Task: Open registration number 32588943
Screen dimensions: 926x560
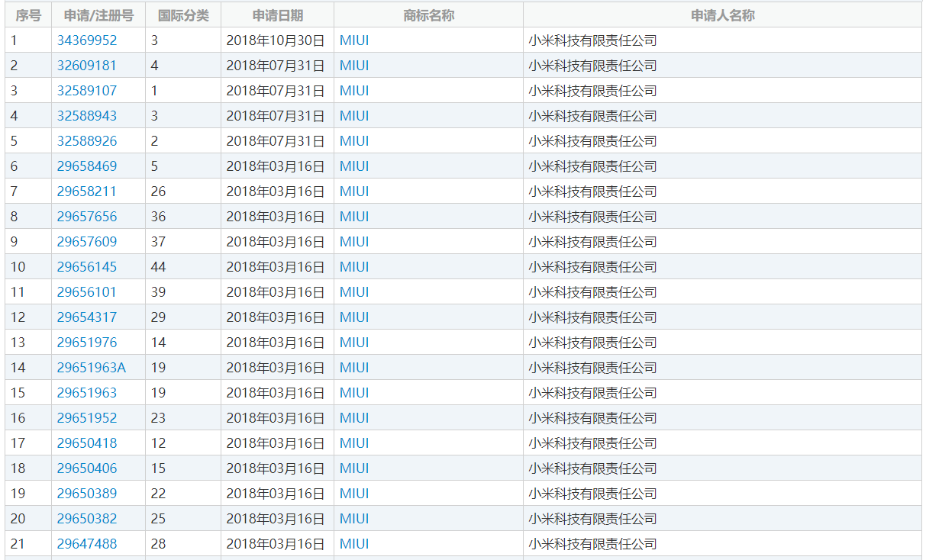Action: tap(87, 116)
